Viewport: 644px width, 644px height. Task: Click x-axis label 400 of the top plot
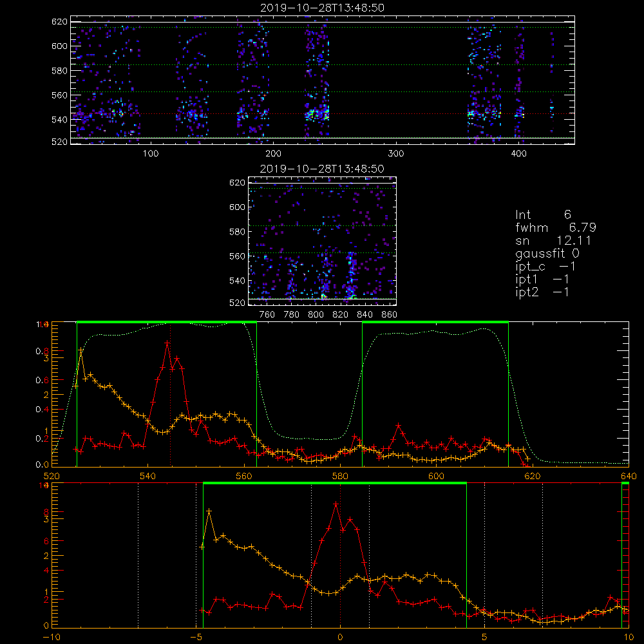[x=518, y=154]
